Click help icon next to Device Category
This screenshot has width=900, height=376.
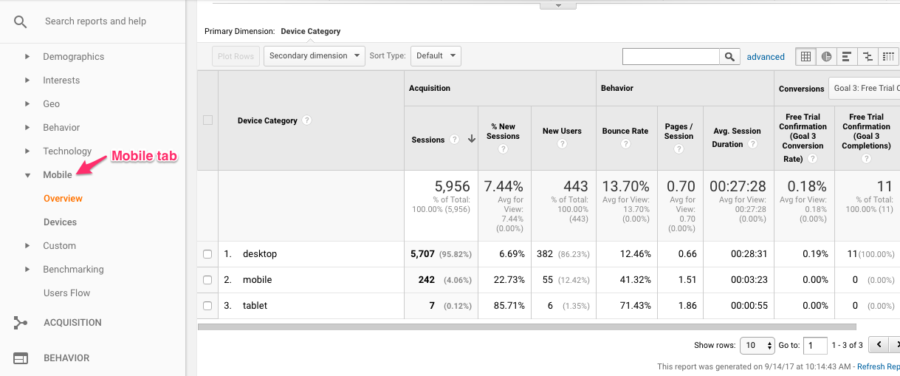307,121
